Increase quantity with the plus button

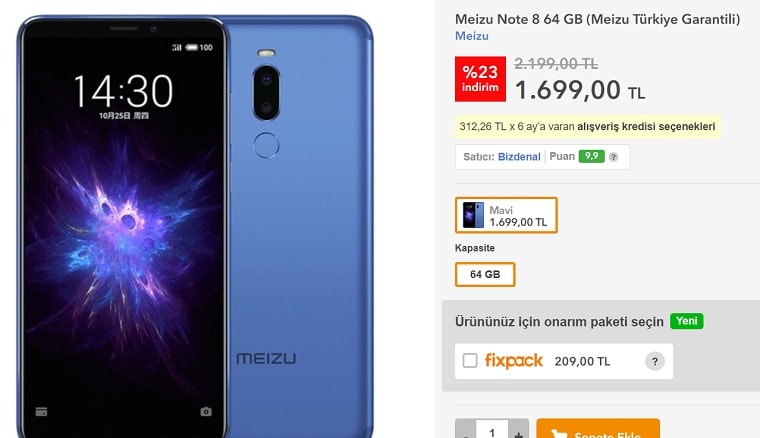[x=518, y=432]
